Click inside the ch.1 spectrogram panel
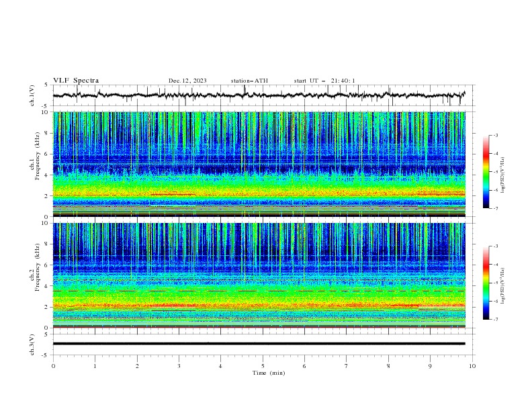The width and height of the screenshot is (532, 411). (x=259, y=164)
